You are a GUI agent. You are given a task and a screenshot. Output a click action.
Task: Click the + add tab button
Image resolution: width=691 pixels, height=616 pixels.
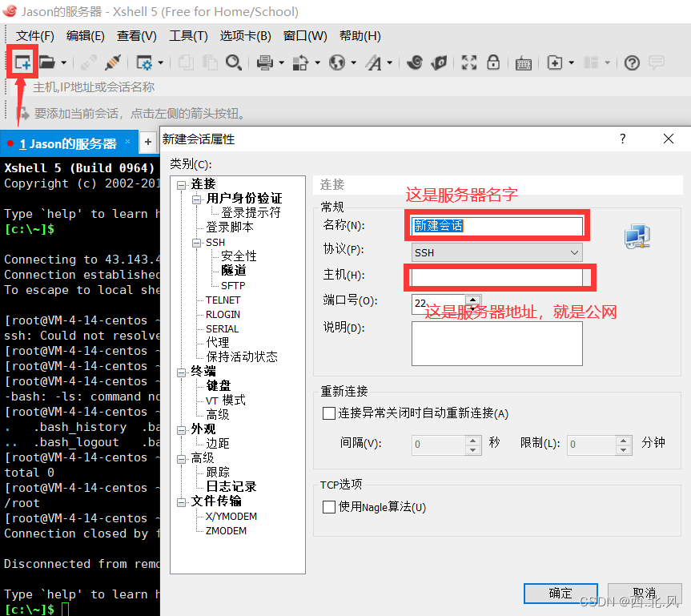pos(148,142)
